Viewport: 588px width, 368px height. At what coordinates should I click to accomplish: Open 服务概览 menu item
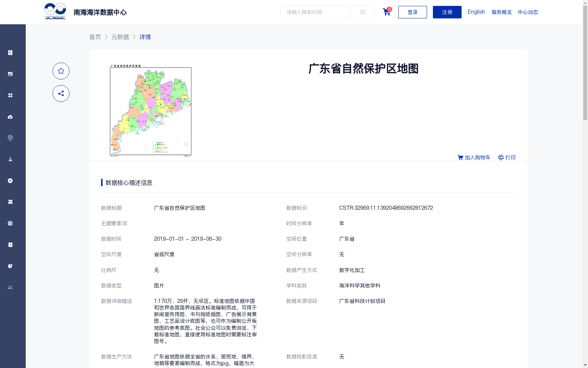(502, 12)
